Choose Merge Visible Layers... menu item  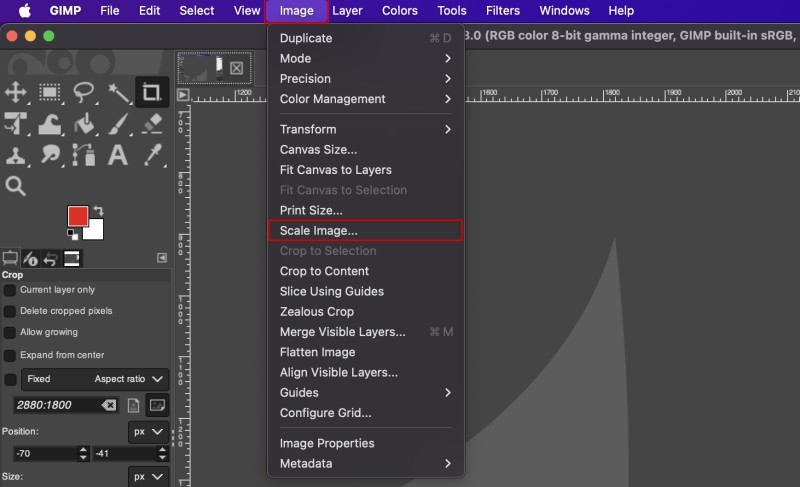pos(365,332)
